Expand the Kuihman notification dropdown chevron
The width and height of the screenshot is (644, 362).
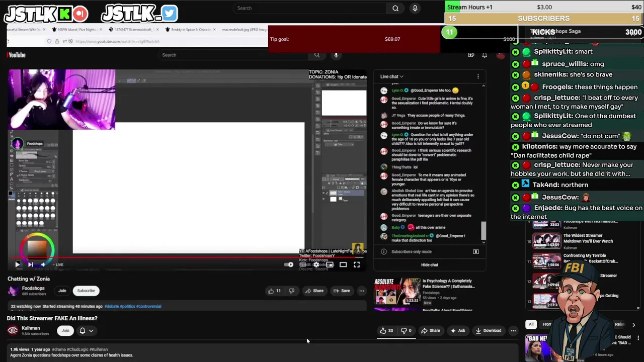coord(91,330)
